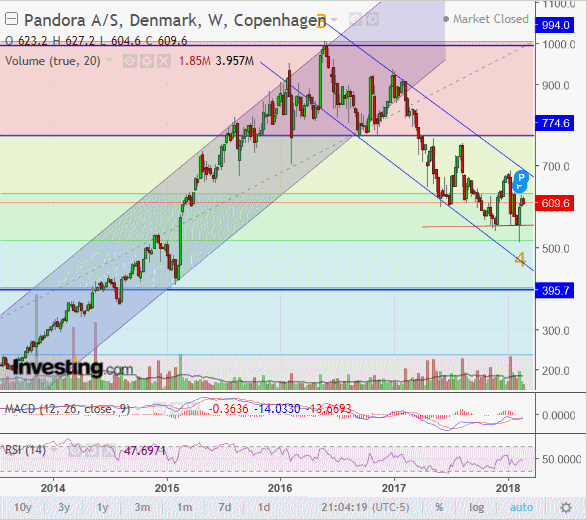Hide the Volume indicator using eye icon
This screenshot has width=587, height=520.
130,61
